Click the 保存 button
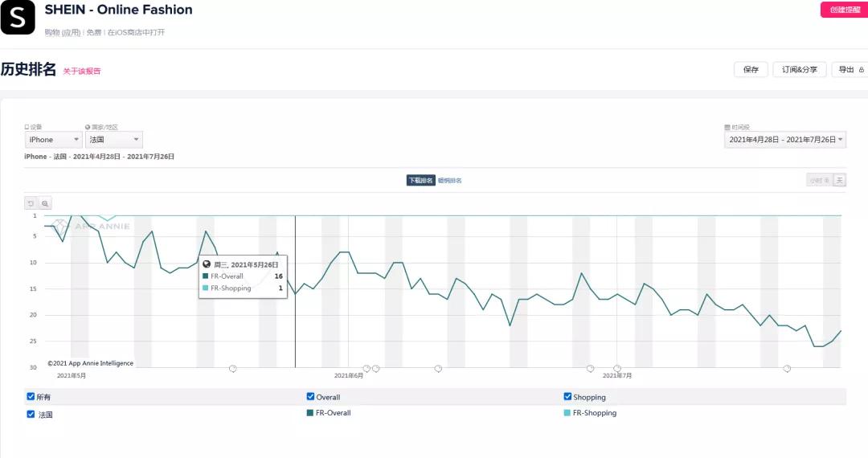Viewport: 868px width, 458px height. pos(751,70)
